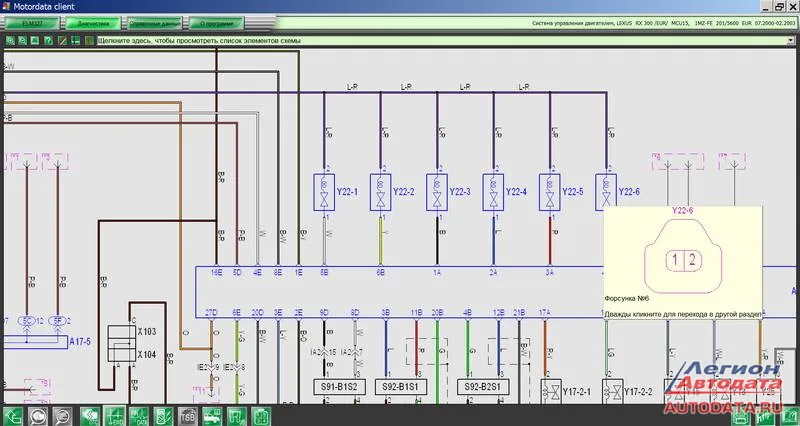Click the Y17-2-1 valve component
The width and height of the screenshot is (800, 426).
551,392
